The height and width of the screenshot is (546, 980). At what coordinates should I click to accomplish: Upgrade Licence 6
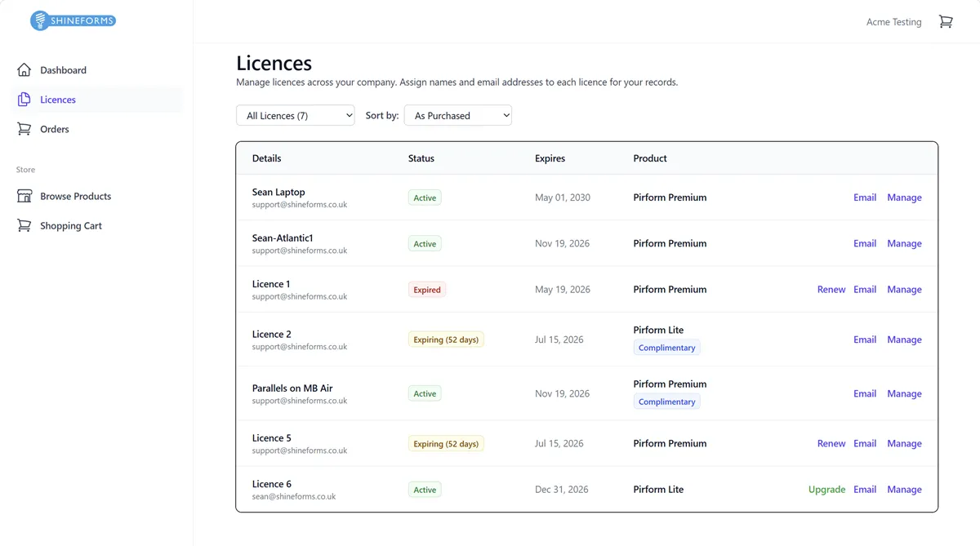click(x=826, y=490)
